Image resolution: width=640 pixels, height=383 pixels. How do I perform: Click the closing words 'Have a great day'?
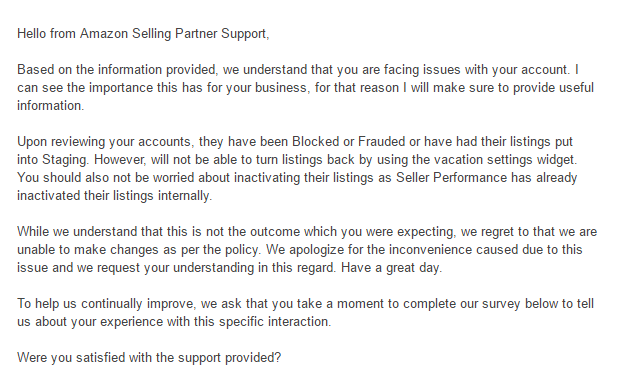pyautogui.click(x=391, y=267)
